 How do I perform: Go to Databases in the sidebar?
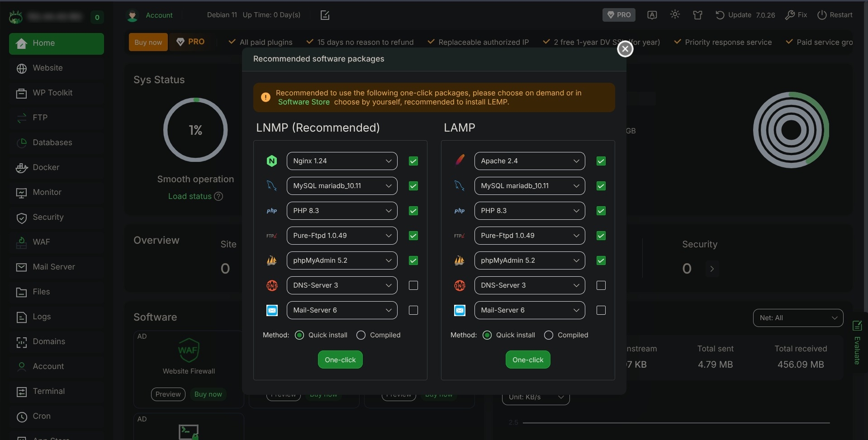tap(52, 142)
